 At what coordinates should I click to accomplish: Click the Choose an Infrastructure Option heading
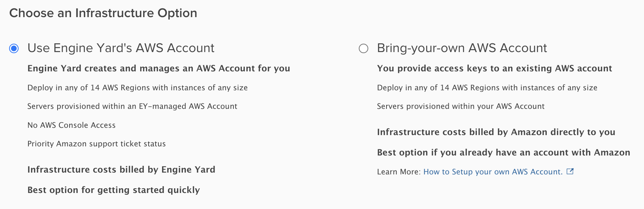[x=103, y=13]
